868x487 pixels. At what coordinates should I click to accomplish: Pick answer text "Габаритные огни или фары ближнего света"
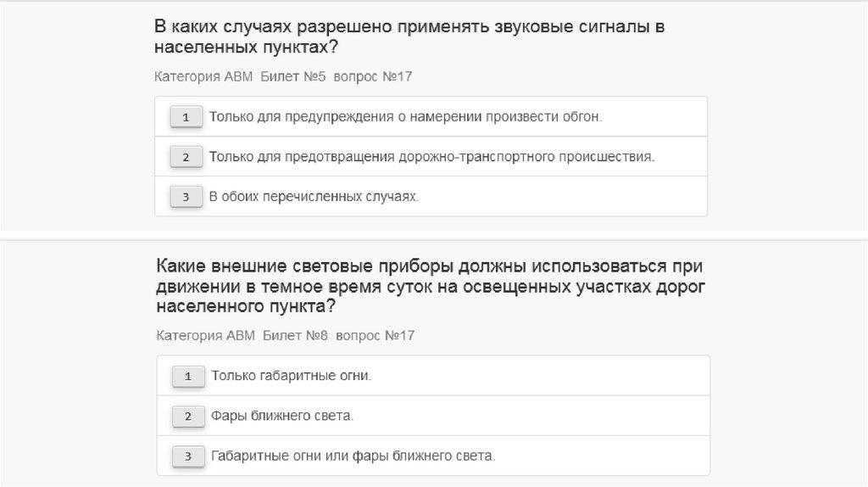coord(353,456)
